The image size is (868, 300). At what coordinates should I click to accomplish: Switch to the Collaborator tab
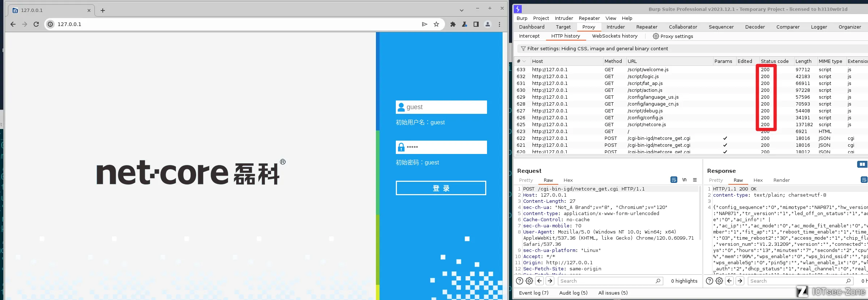pyautogui.click(x=683, y=27)
